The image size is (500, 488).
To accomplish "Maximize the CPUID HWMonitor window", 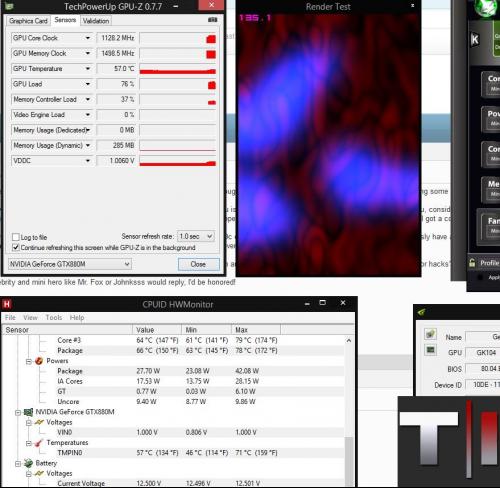I will [x=322, y=303].
